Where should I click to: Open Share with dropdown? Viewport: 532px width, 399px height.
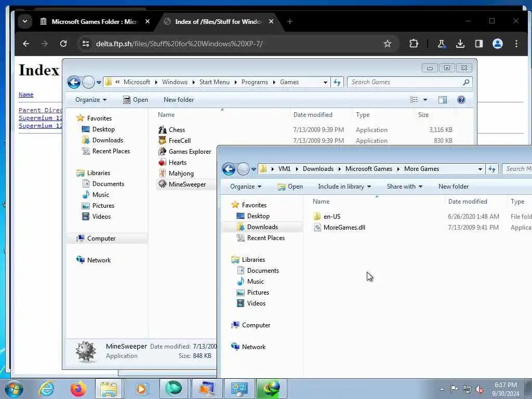pos(404,187)
